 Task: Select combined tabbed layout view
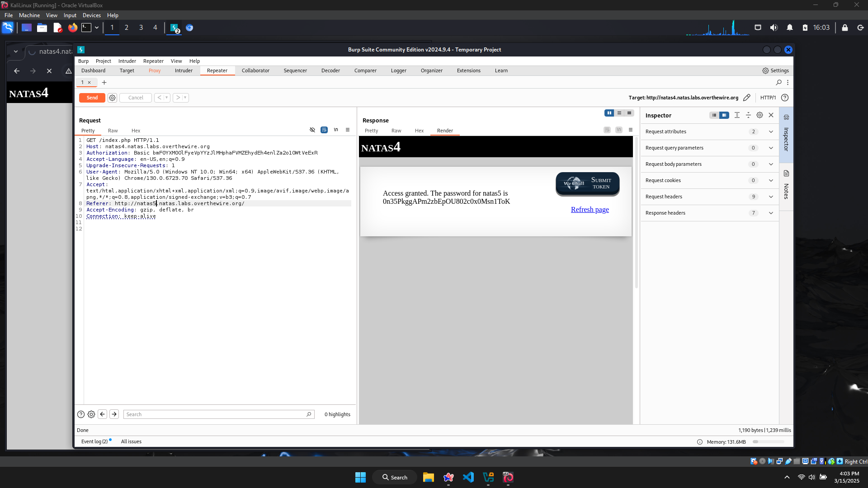(x=629, y=113)
